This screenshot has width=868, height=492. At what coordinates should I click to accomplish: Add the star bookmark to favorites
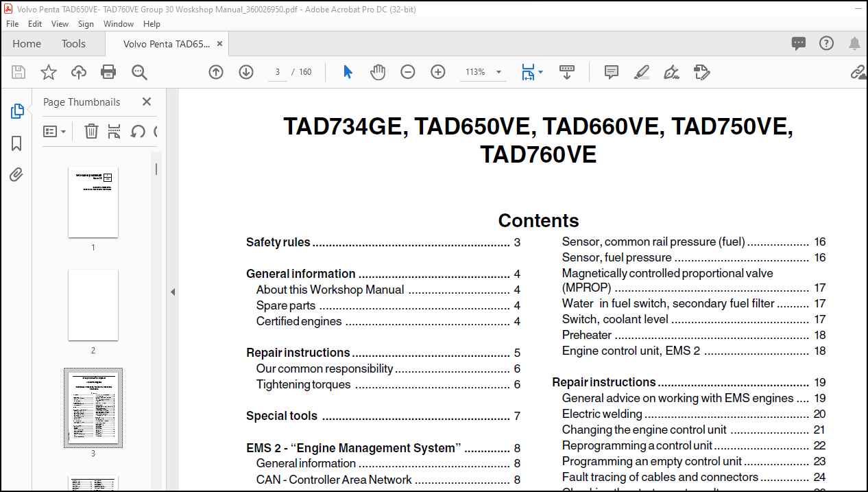[49, 72]
